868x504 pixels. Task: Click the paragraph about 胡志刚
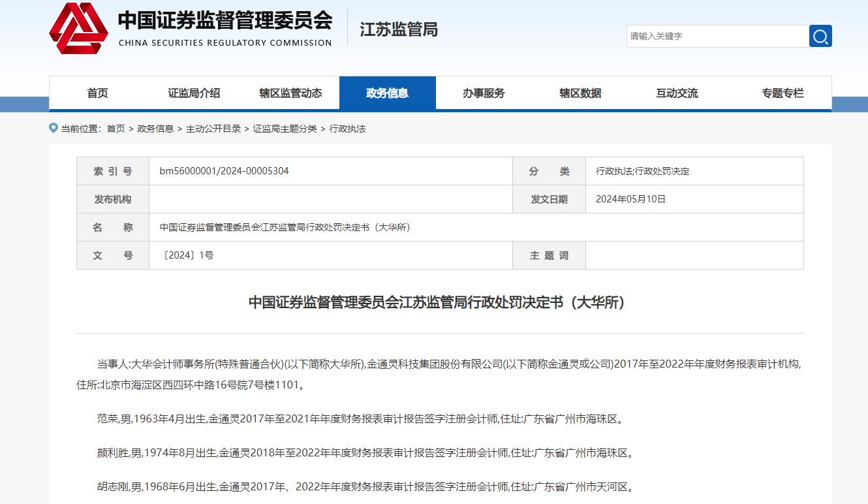click(367, 486)
